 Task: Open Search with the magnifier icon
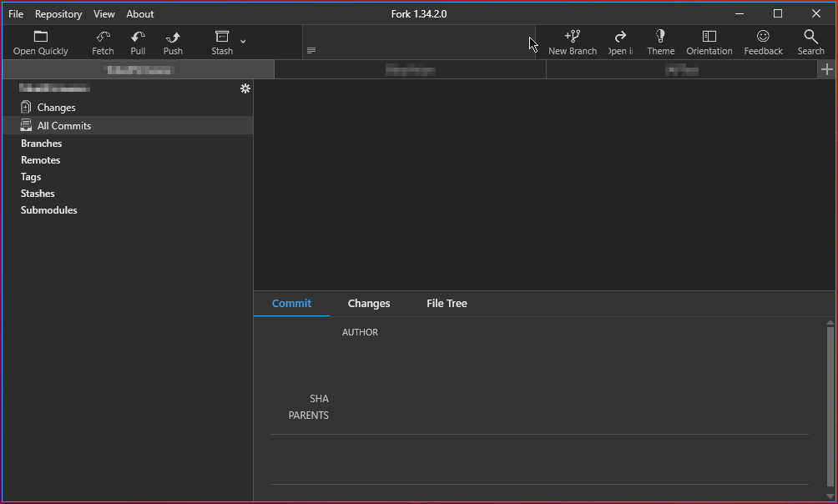pyautogui.click(x=810, y=37)
